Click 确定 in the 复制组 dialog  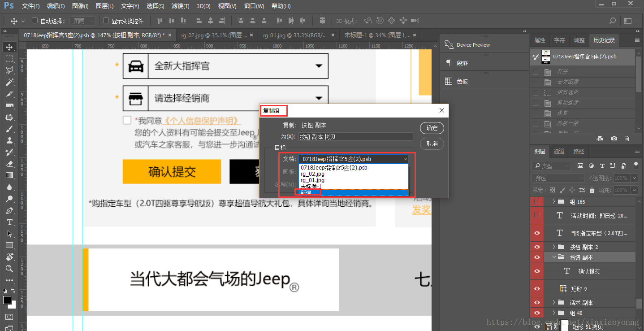[x=432, y=128]
